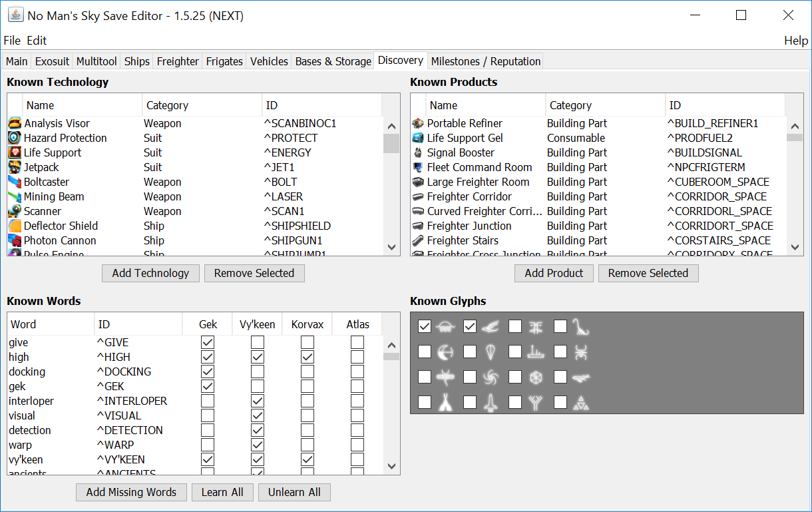This screenshot has width=812, height=512.
Task: Click the Add Missing Words button
Action: coord(131,492)
